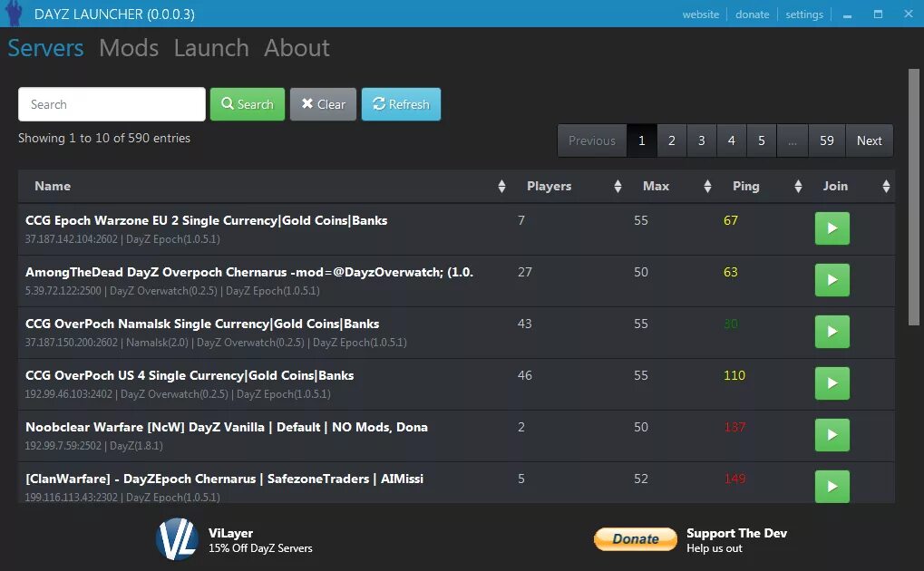Select pagination page 5

(762, 140)
